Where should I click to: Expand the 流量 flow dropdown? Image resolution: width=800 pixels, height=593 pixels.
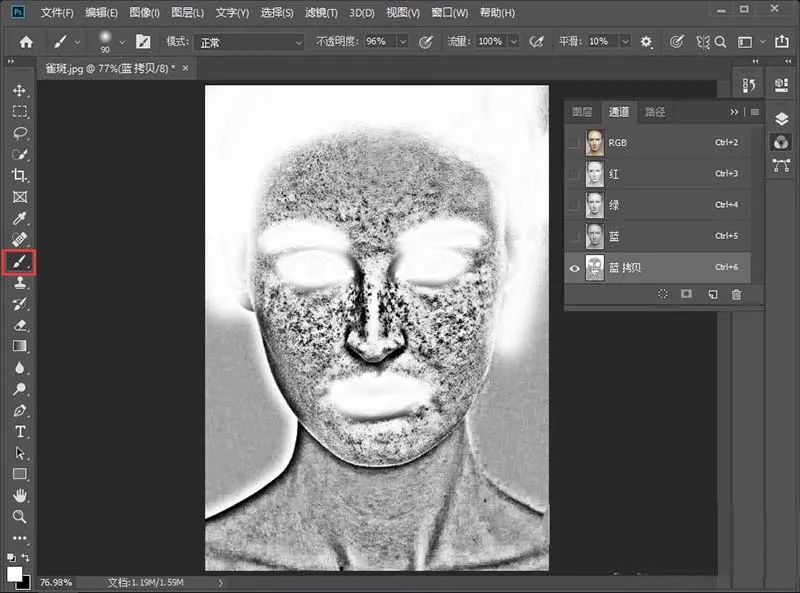tap(513, 42)
